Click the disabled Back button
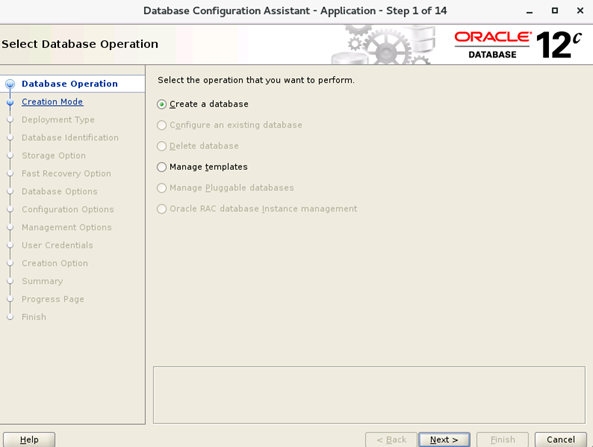This screenshot has height=447, width=593. 391,440
